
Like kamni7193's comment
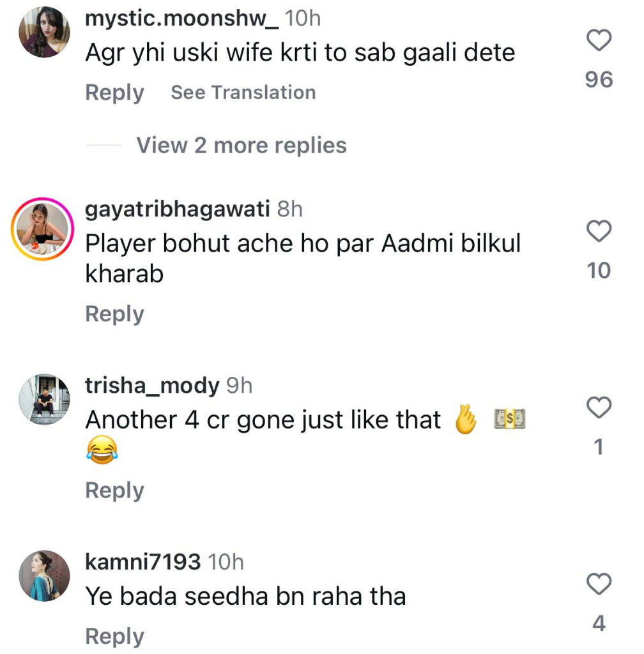click(x=599, y=584)
